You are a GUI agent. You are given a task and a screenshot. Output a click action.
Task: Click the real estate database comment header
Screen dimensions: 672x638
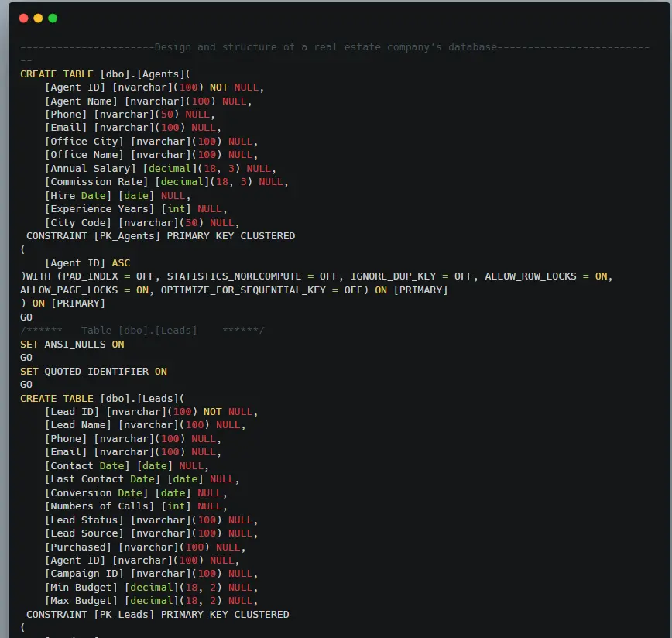[325, 47]
